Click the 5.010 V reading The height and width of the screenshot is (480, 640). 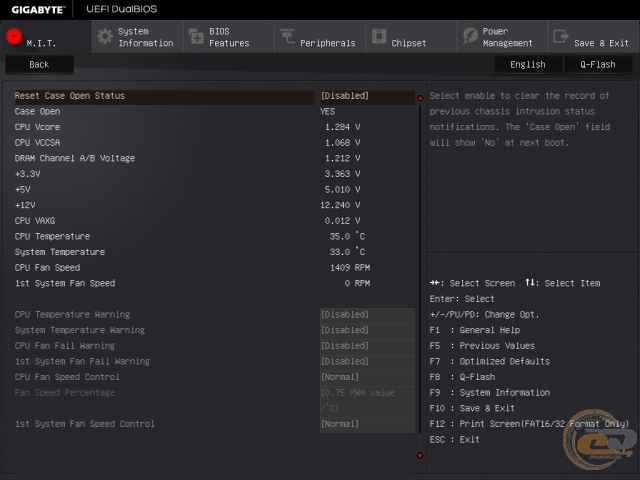[342, 189]
